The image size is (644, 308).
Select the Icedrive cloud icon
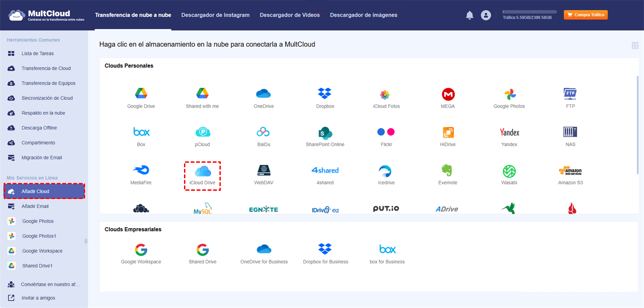tap(385, 171)
